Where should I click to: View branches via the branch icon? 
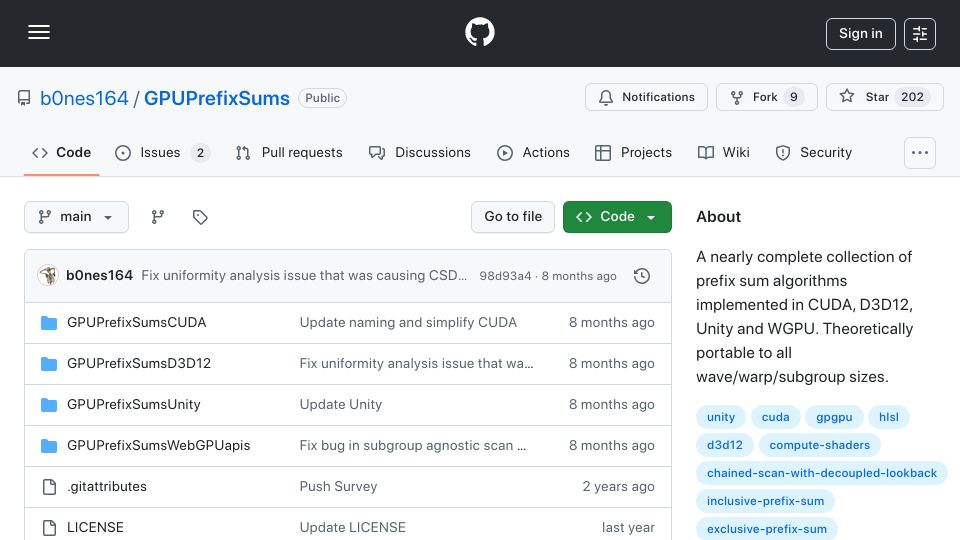[x=158, y=217]
